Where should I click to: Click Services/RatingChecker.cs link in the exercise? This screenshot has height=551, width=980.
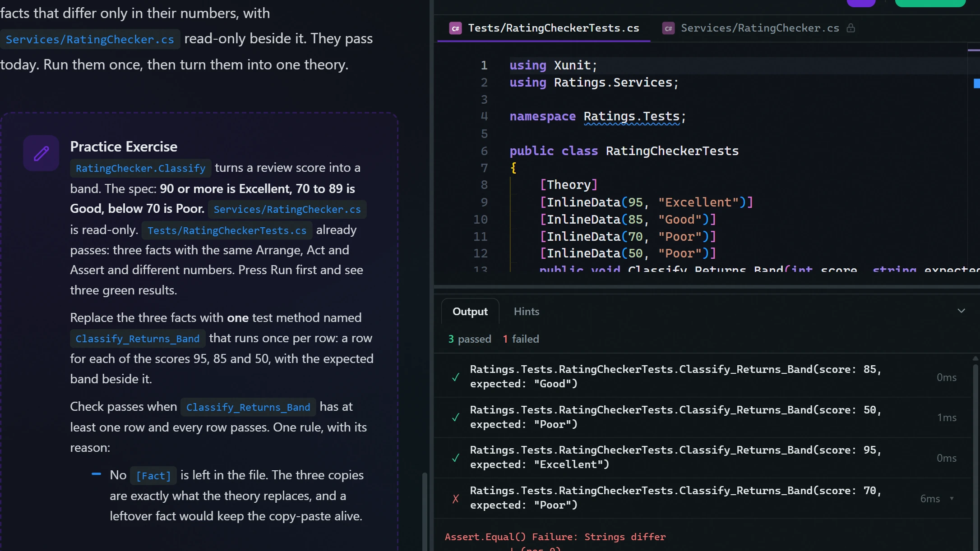pyautogui.click(x=287, y=209)
